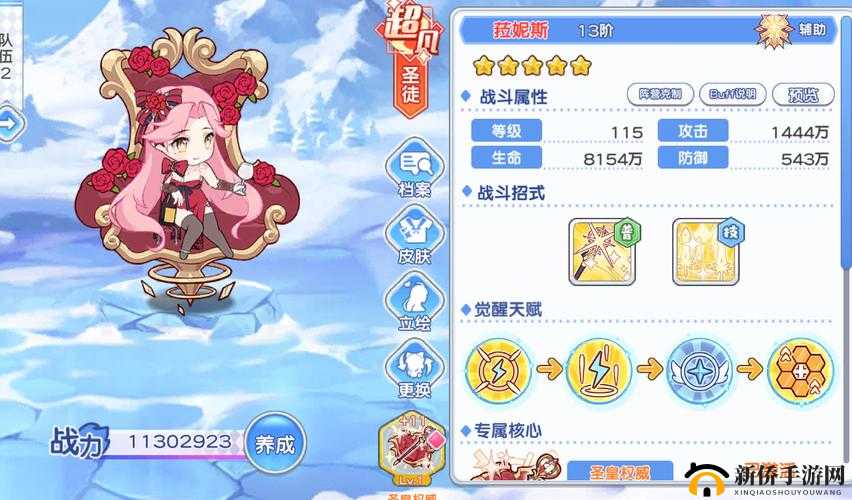Open the Buff说明 description button

coord(732,94)
